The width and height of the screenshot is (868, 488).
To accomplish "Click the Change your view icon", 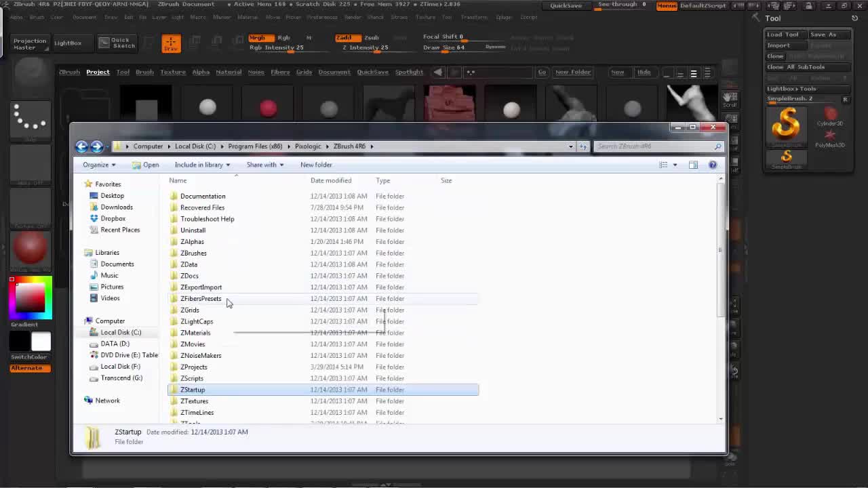I will (x=663, y=165).
